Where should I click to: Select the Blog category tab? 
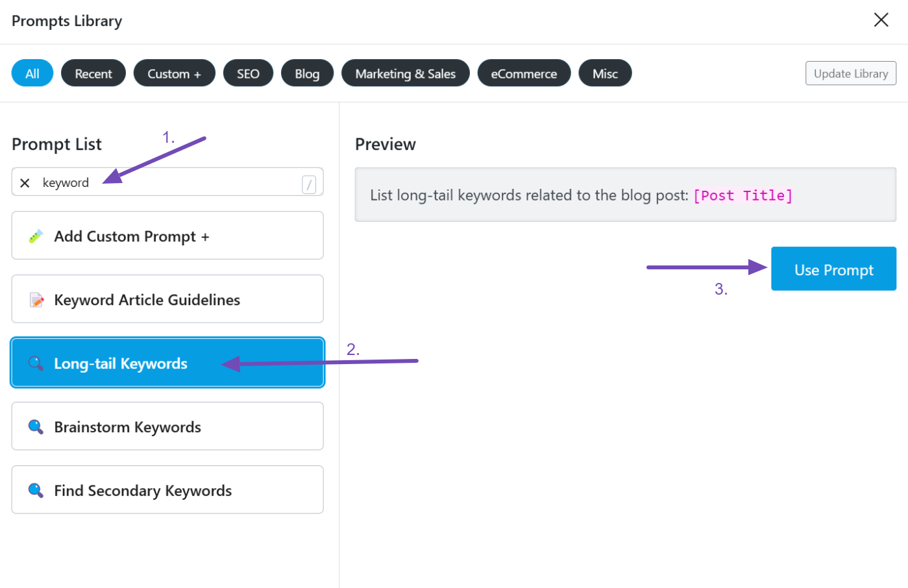307,73
